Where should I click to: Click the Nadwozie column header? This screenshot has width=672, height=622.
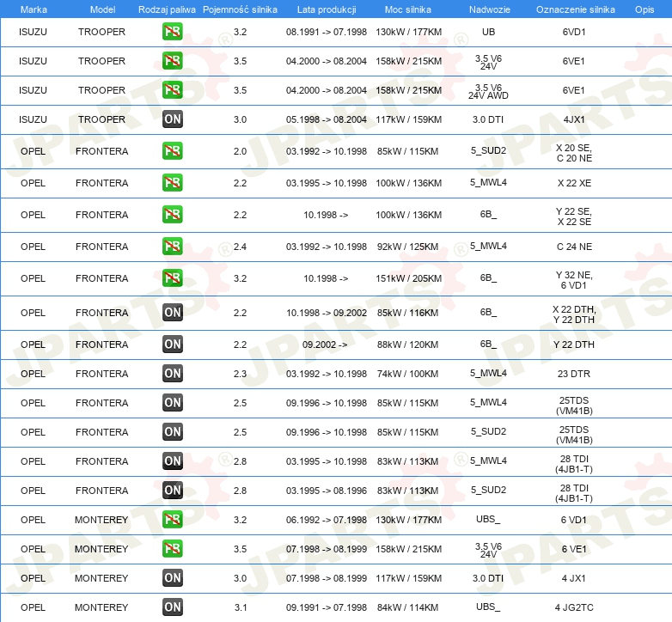point(490,9)
